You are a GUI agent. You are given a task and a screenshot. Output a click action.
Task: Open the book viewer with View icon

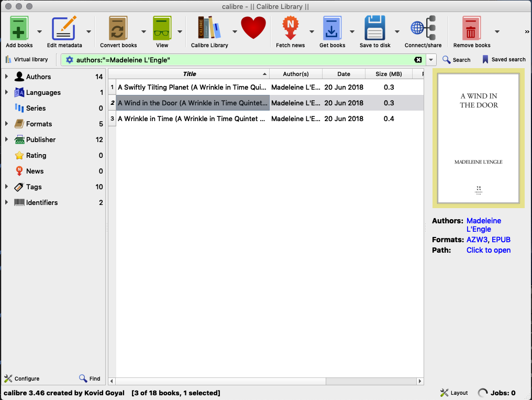162,28
